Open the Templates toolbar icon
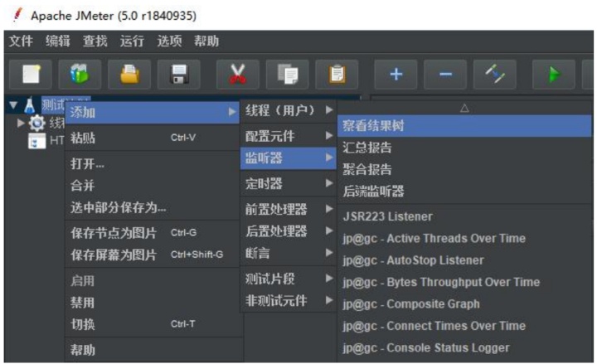Image resolution: width=597 pixels, height=364 pixels. point(80,74)
